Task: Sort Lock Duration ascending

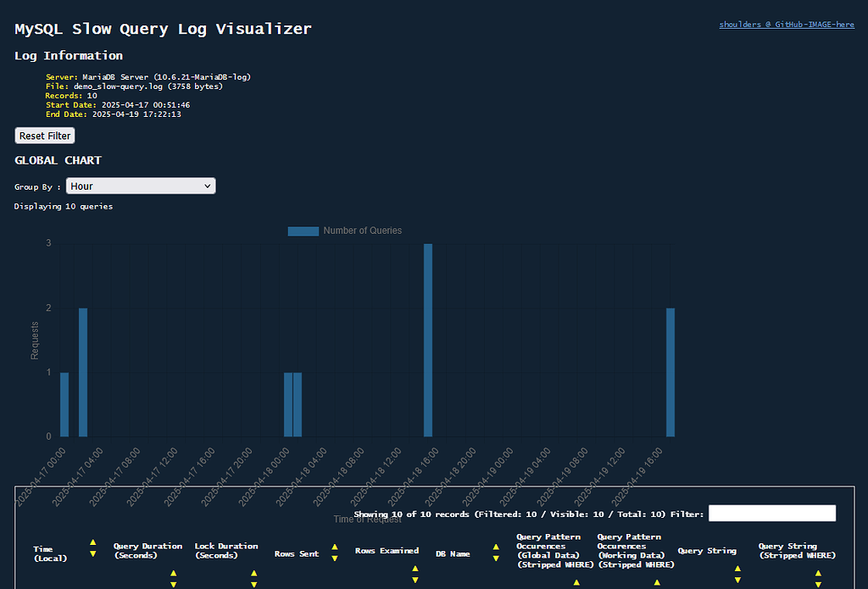Action: (x=253, y=571)
